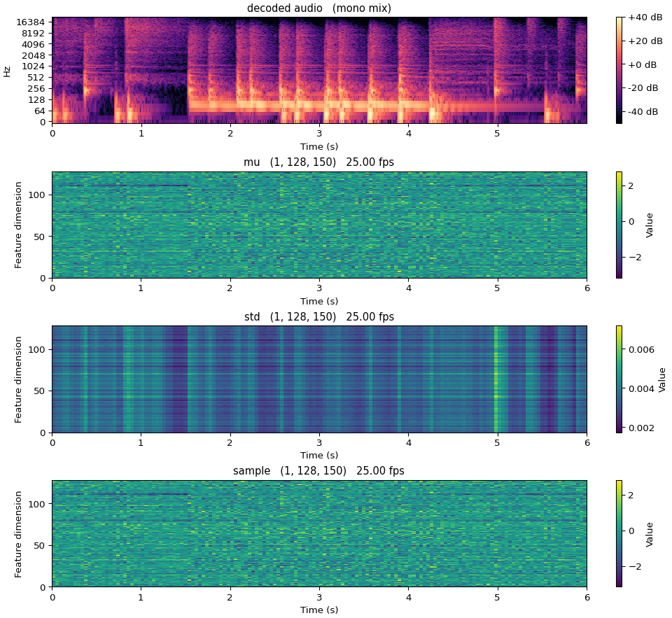Viewport: 672px width, 618px height.
Task: Click the 'Hz' axis label
Action: [x=7, y=71]
